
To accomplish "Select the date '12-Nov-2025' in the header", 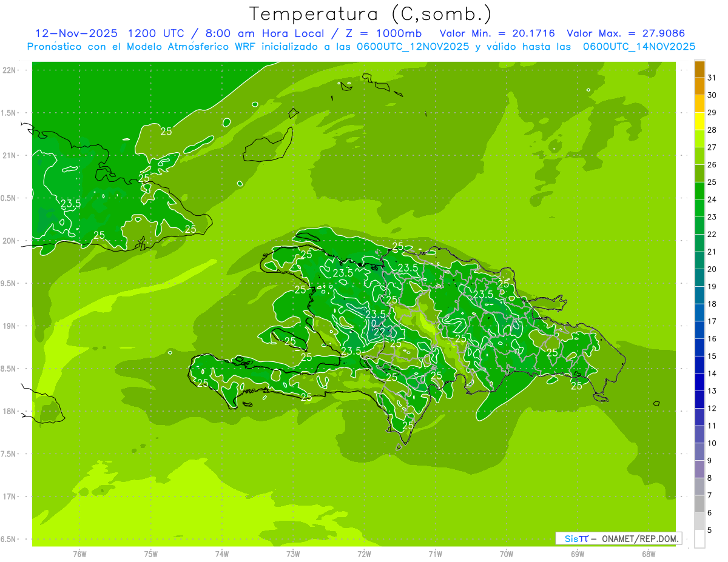I will coord(76,33).
